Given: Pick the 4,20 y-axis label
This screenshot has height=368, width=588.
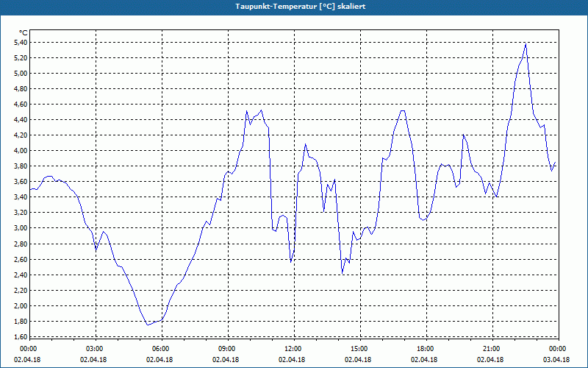Looking at the screenshot, I should pos(21,135).
